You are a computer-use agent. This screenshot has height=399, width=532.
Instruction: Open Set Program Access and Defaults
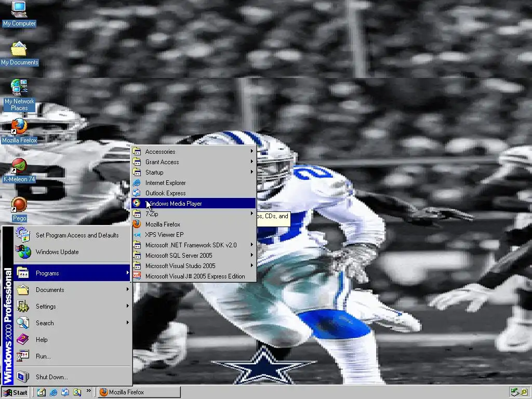(x=72, y=235)
